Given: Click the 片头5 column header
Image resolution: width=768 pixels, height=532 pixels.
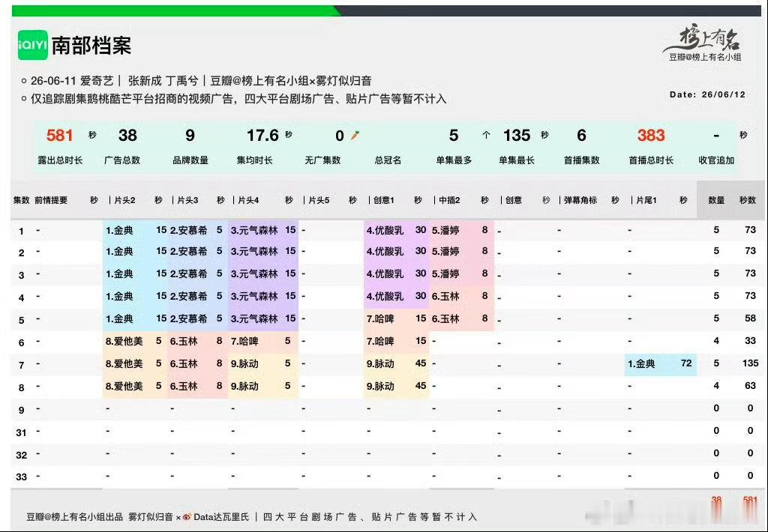Looking at the screenshot, I should [319, 200].
